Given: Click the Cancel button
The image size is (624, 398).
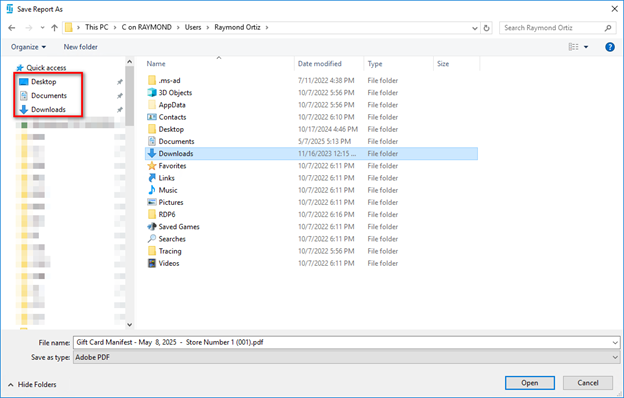Looking at the screenshot, I should click(x=587, y=383).
